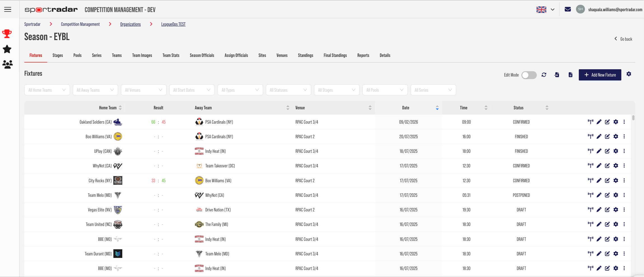
Task: Open the people group sidebar icon
Action: (8, 64)
